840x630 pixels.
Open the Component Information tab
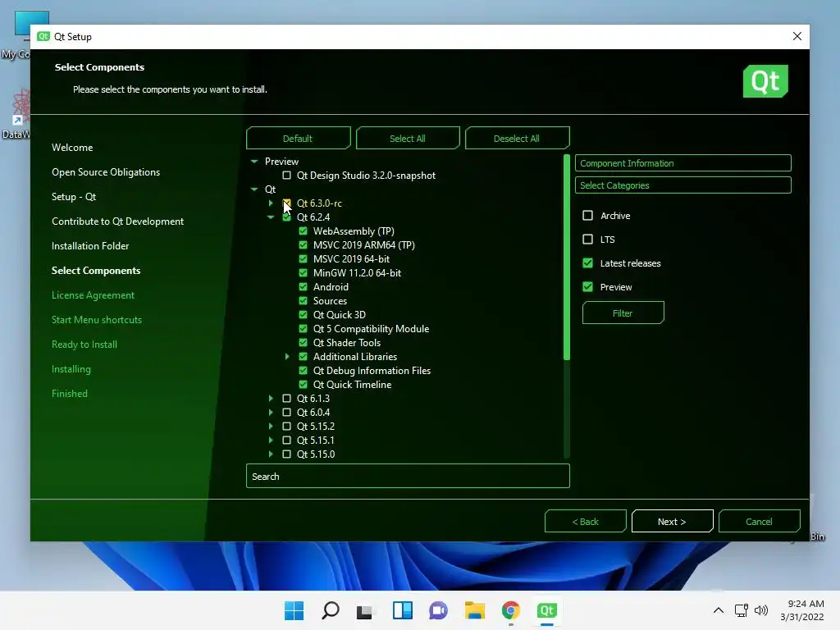[x=682, y=163]
